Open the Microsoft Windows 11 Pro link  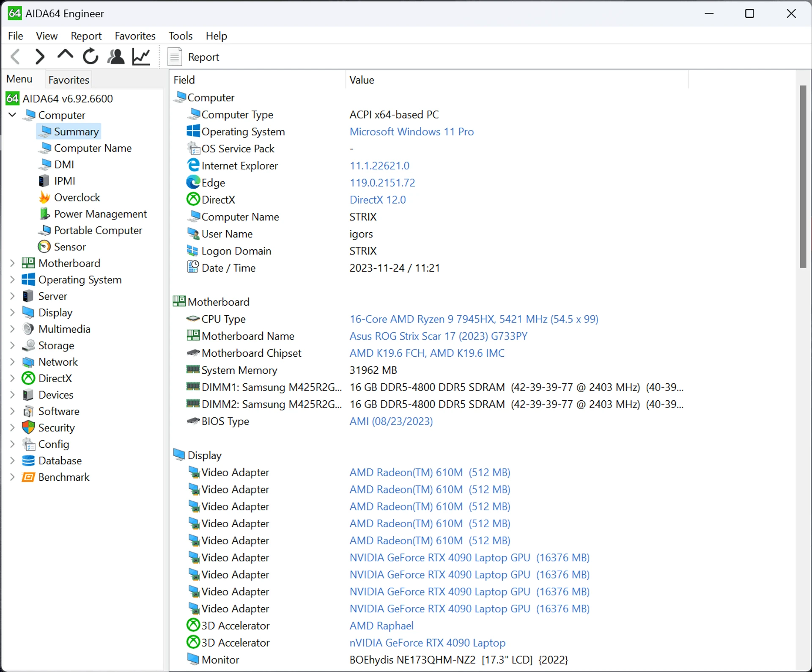pos(411,132)
